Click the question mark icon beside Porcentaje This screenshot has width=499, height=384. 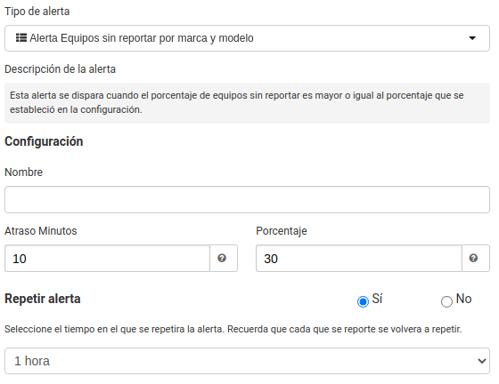[473, 258]
